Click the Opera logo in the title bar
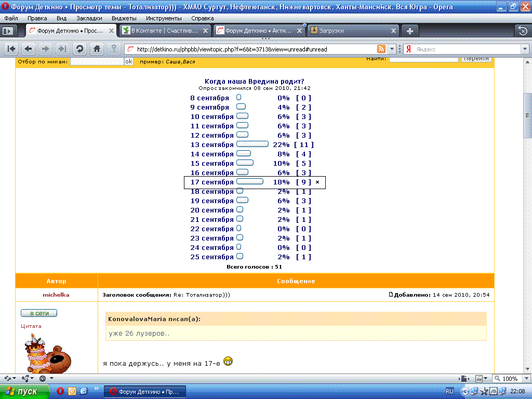This screenshot has width=532, height=399. pos(5,6)
